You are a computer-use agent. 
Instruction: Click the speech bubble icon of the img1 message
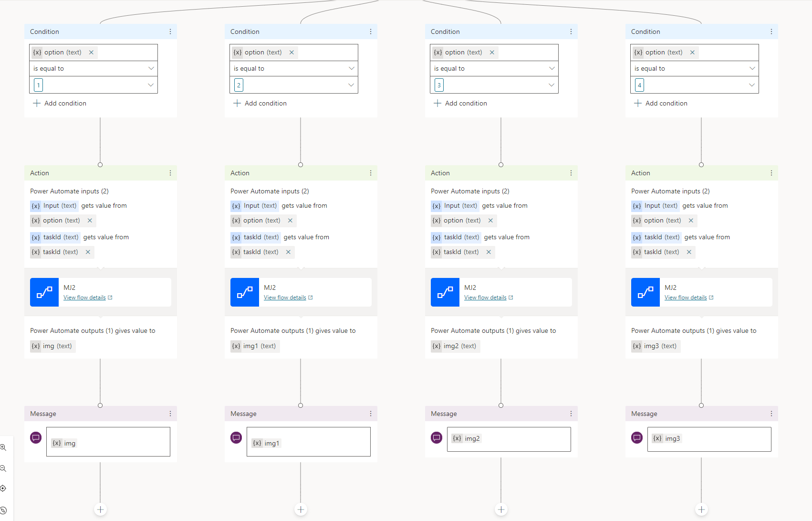236,437
